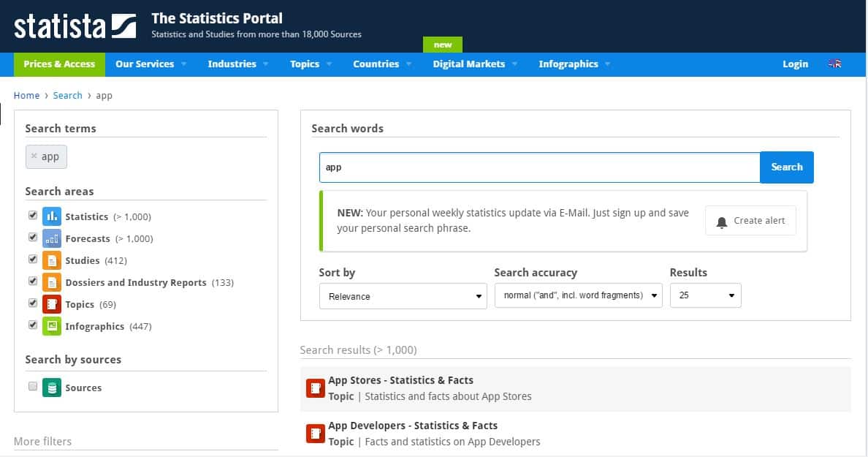Open Prices & Access tab
The width and height of the screenshot is (868, 457).
point(59,64)
